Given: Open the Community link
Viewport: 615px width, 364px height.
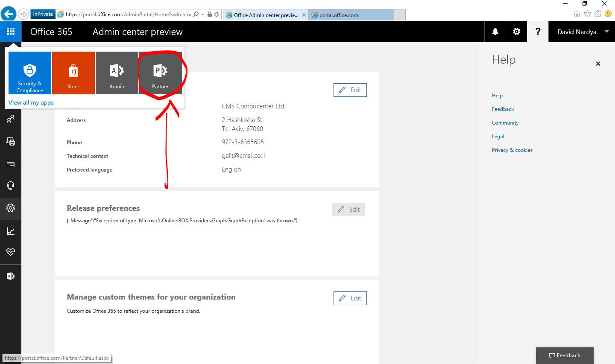Looking at the screenshot, I should (505, 123).
